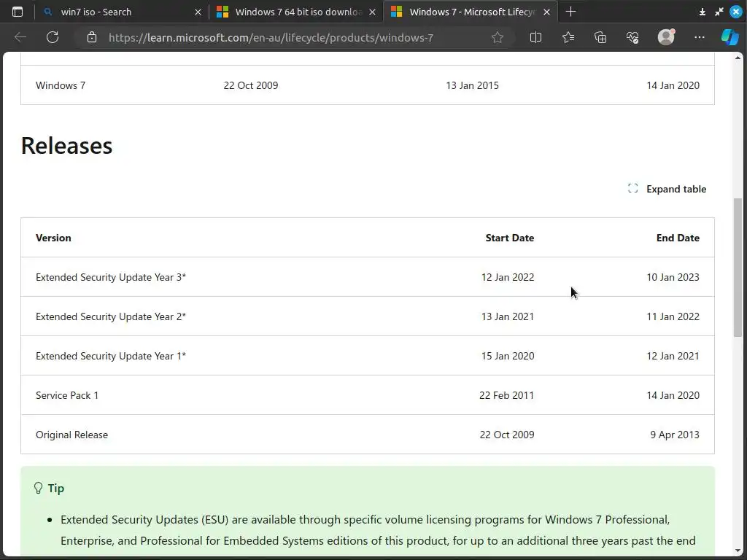The image size is (747, 560).
Task: Click Original Release start date 22 Oct 2009
Action: (x=507, y=435)
